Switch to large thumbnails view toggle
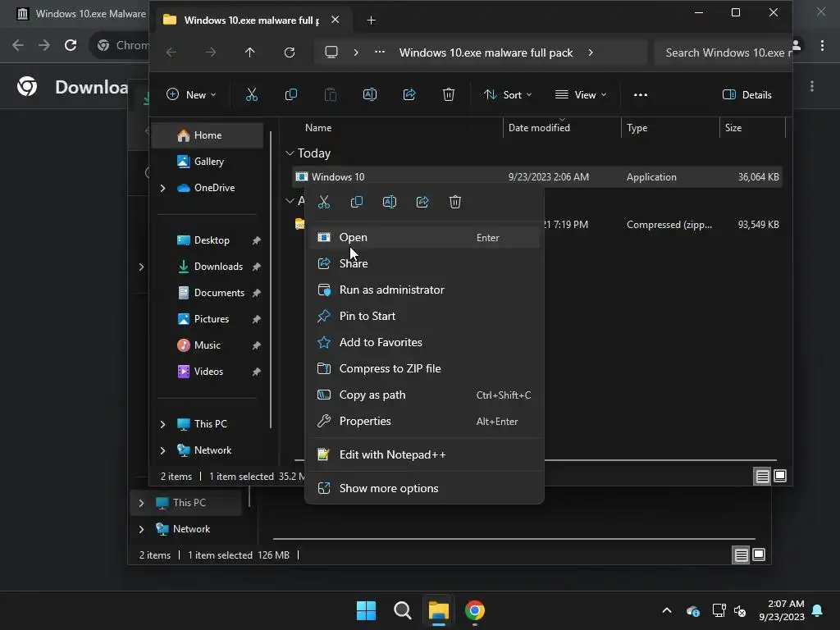Viewport: 840px width, 630px height. tap(780, 476)
